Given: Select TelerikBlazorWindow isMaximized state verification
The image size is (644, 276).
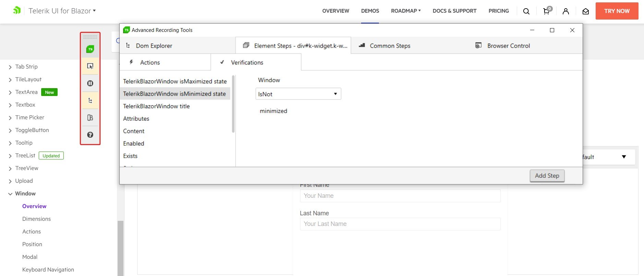Looking at the screenshot, I should [175, 81].
